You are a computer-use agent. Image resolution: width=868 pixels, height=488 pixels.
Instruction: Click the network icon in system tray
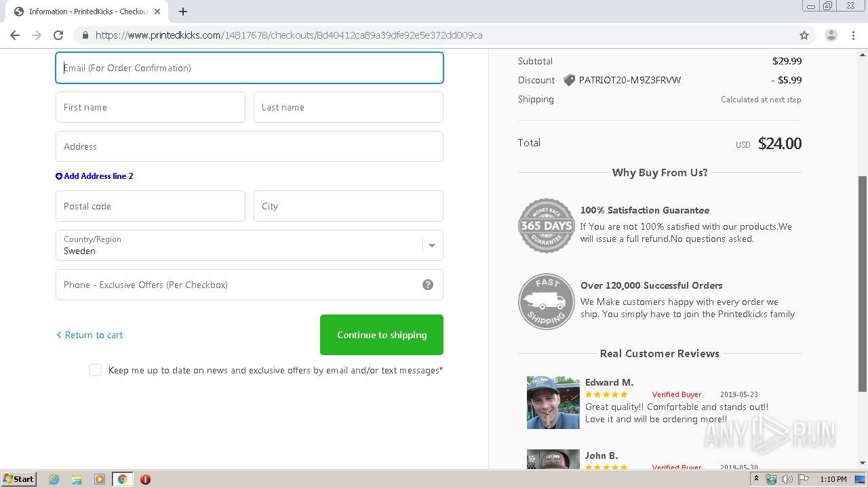771,479
